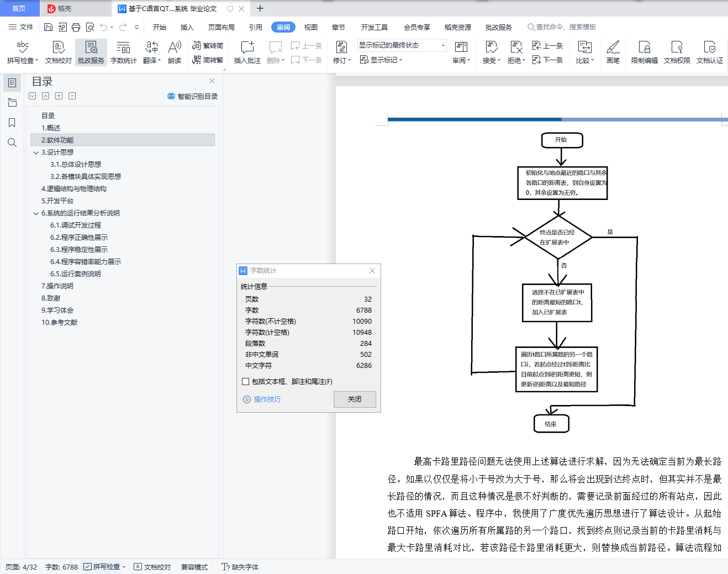Image resolution: width=728 pixels, height=574 pixels.
Task: Select the 画笔 pen tool
Action: tap(613, 52)
